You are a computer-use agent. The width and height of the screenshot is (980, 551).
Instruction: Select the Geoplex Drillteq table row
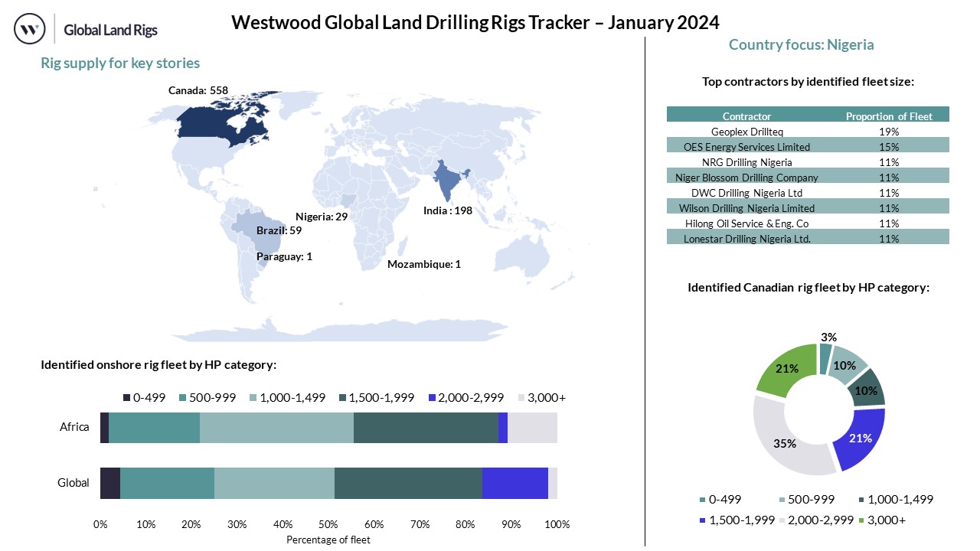coord(808,132)
